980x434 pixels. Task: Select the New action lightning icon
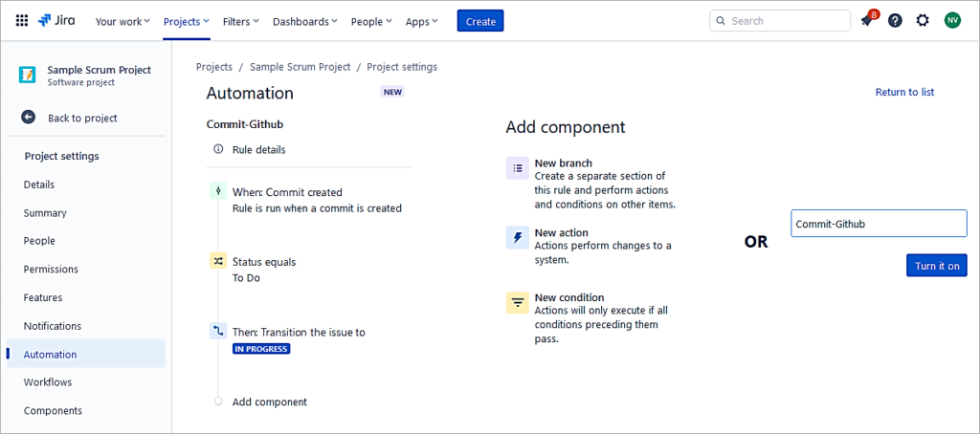coord(517,238)
